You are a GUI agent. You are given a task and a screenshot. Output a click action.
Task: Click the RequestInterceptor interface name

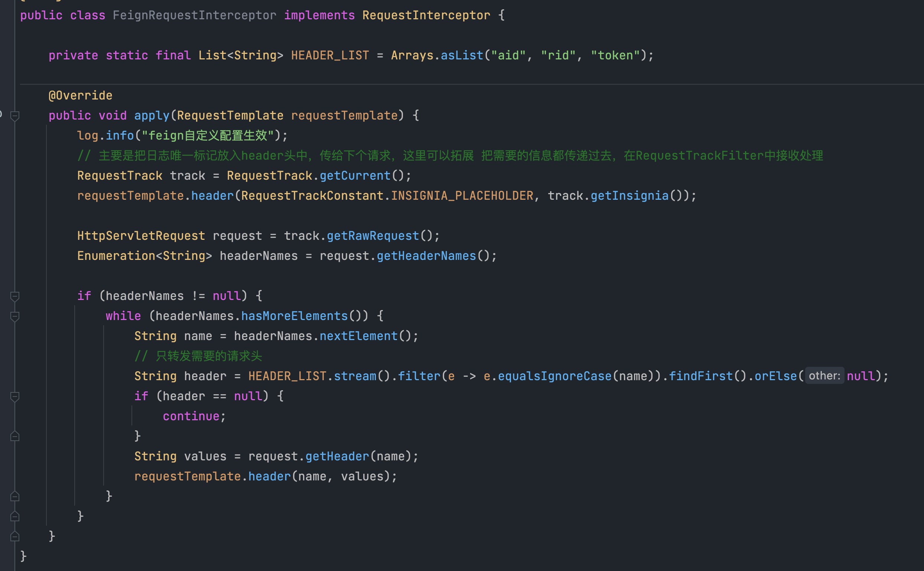click(426, 16)
